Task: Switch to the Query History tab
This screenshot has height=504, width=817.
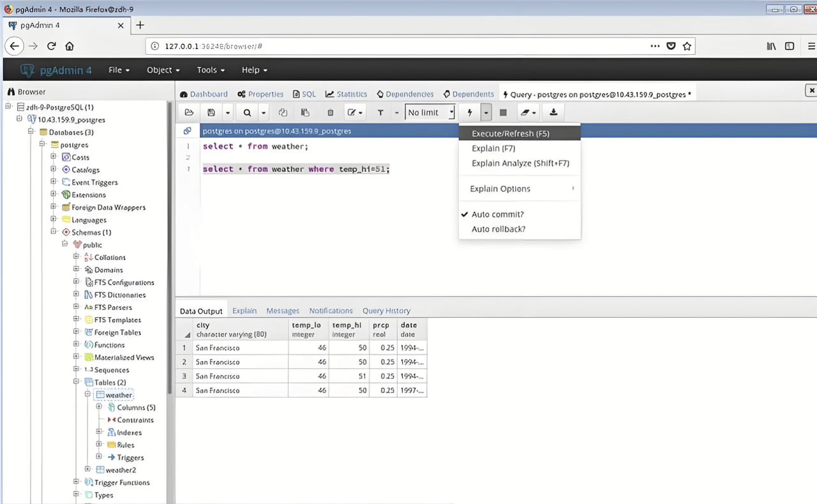Action: pyautogui.click(x=386, y=311)
